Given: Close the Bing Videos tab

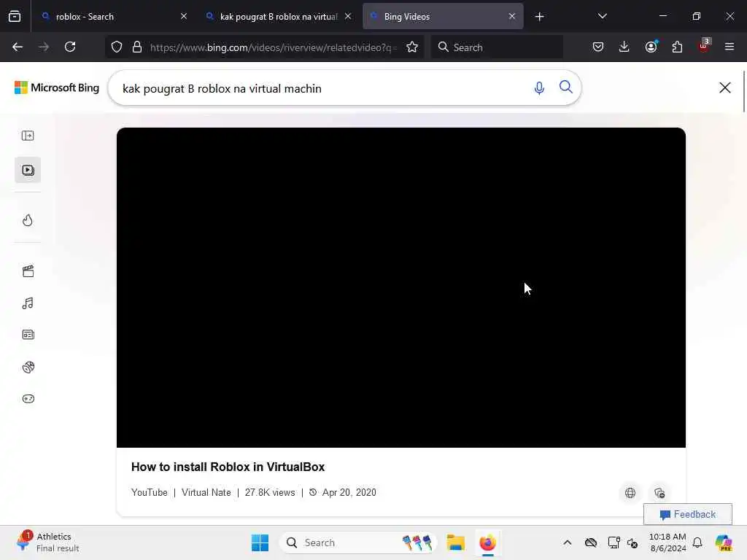Looking at the screenshot, I should pos(512,17).
